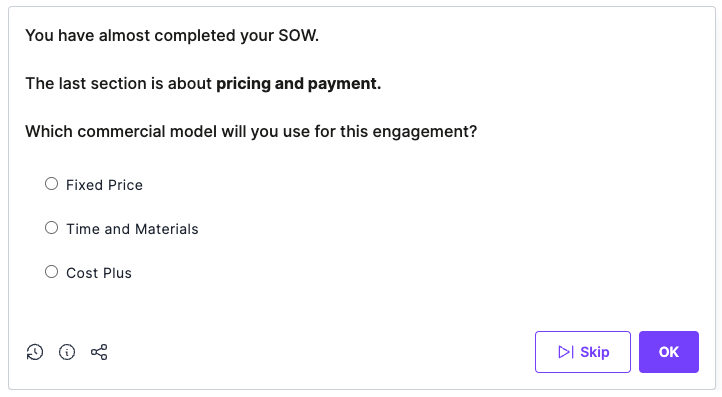This screenshot has height=397, width=722.
Task: Click the word "engagement" in the question
Action: pos(420,132)
